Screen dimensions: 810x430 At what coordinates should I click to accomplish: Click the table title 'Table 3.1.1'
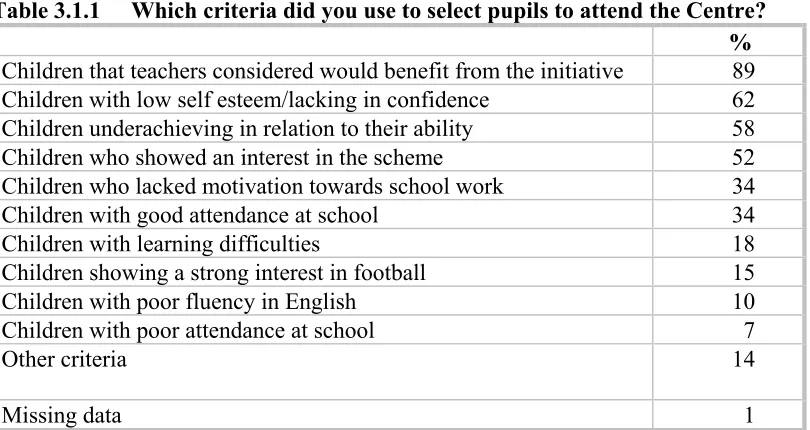click(x=49, y=10)
